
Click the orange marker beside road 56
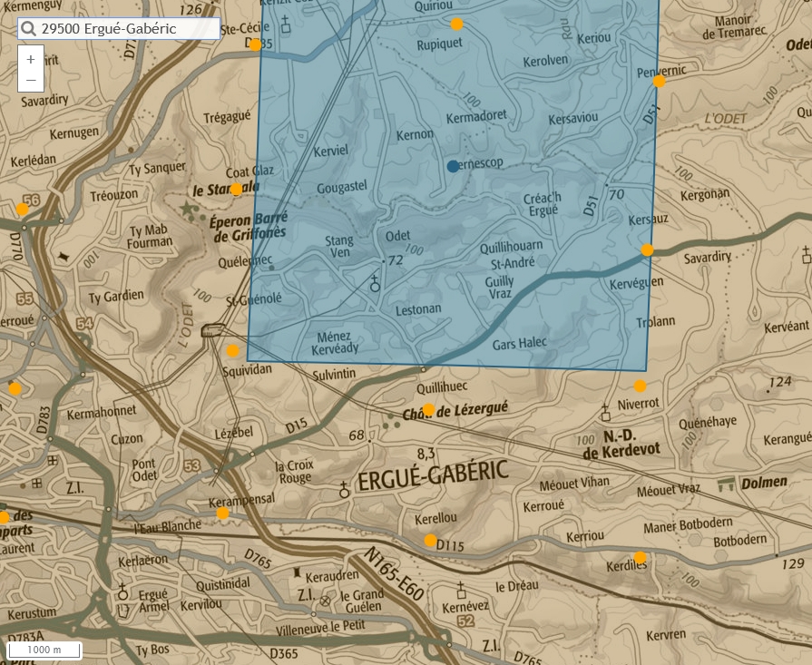22,209
